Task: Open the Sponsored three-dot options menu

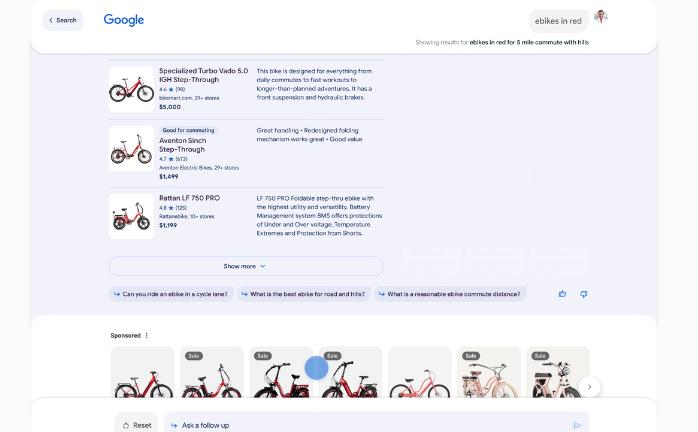Action: coord(146,335)
